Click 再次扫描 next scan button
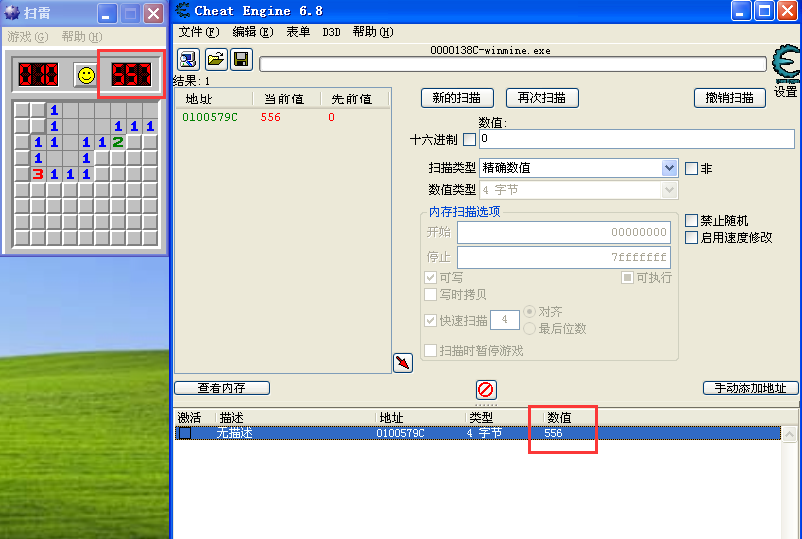The width and height of the screenshot is (802, 539). (x=542, y=98)
